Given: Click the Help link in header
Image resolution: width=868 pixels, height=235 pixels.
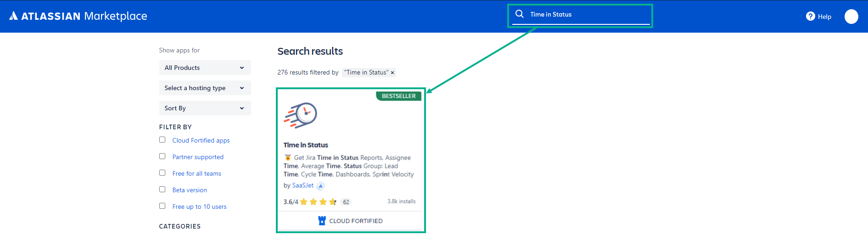Looking at the screenshot, I should point(824,17).
